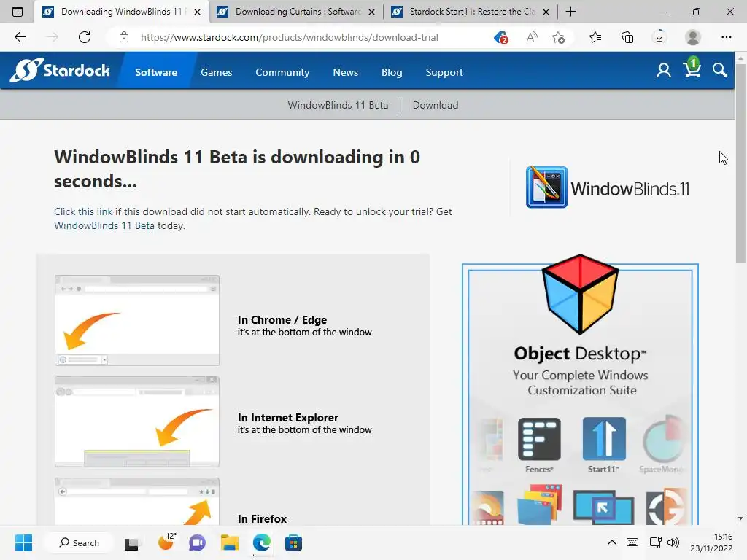The height and width of the screenshot is (560, 747).
Task: Click the browser address bar URL
Action: (289, 37)
